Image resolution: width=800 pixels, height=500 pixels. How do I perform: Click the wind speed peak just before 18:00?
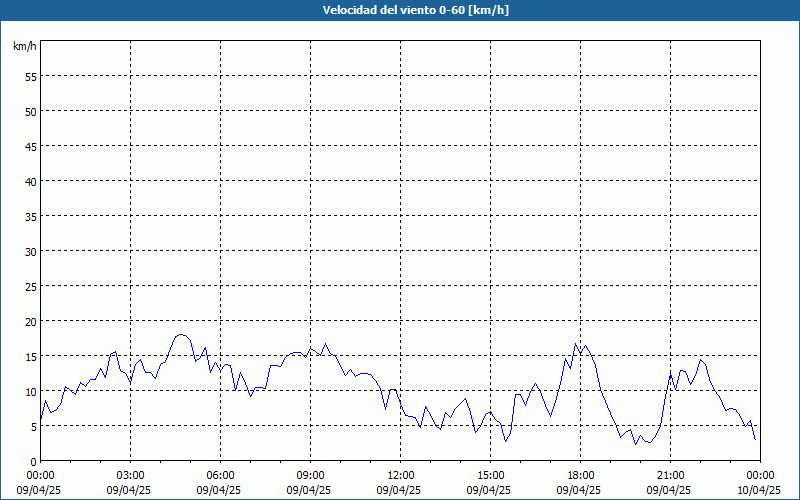coord(576,344)
